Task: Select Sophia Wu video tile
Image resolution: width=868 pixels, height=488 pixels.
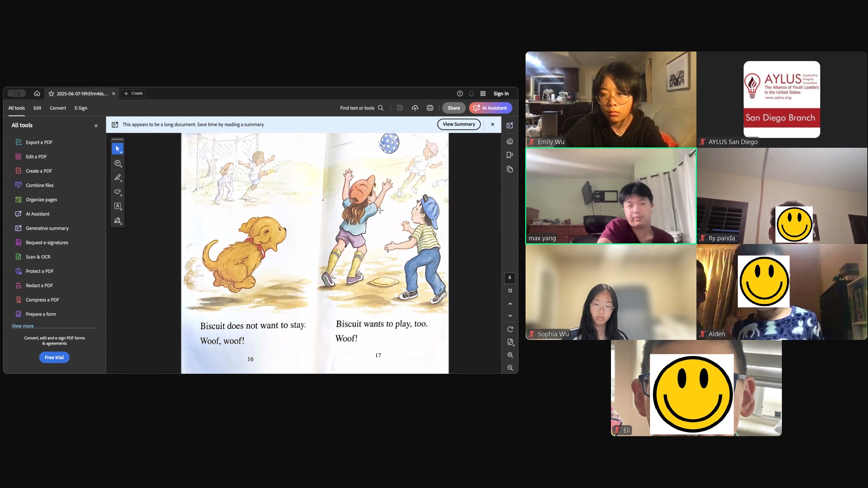Action: 611,292
